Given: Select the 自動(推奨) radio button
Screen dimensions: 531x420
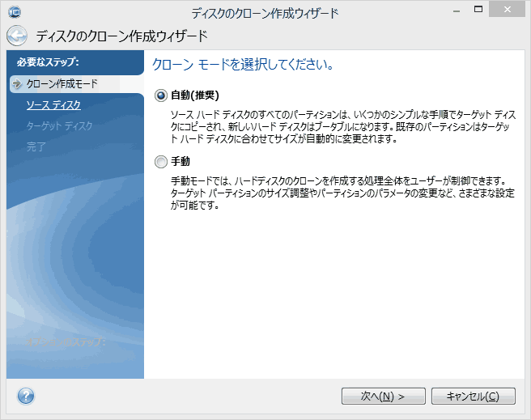Looking at the screenshot, I should pyautogui.click(x=161, y=95).
